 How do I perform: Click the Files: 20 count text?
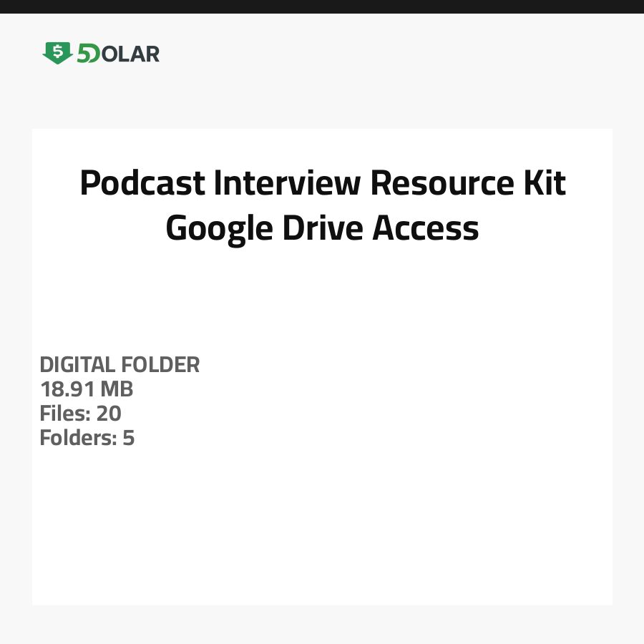point(80,414)
